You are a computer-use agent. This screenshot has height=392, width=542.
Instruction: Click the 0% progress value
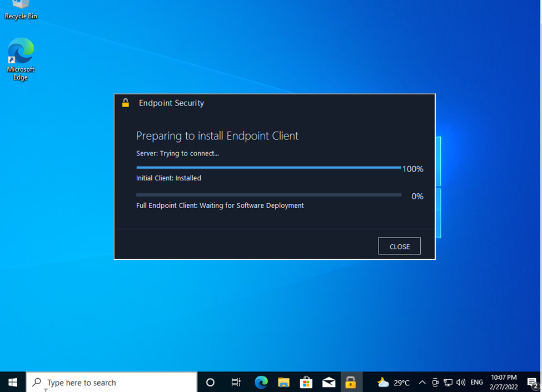[417, 196]
